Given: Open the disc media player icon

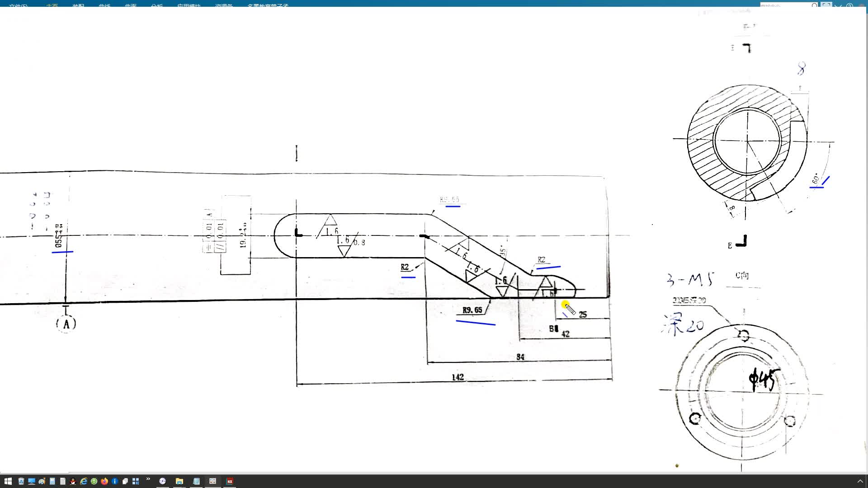Looking at the screenshot, I should point(163,481).
